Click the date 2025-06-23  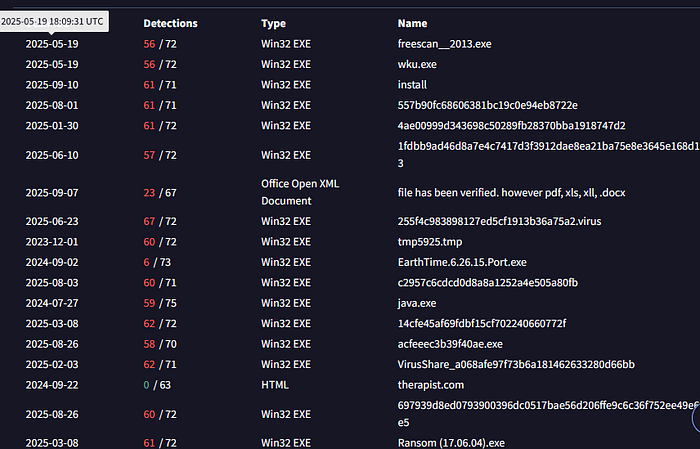pos(52,221)
